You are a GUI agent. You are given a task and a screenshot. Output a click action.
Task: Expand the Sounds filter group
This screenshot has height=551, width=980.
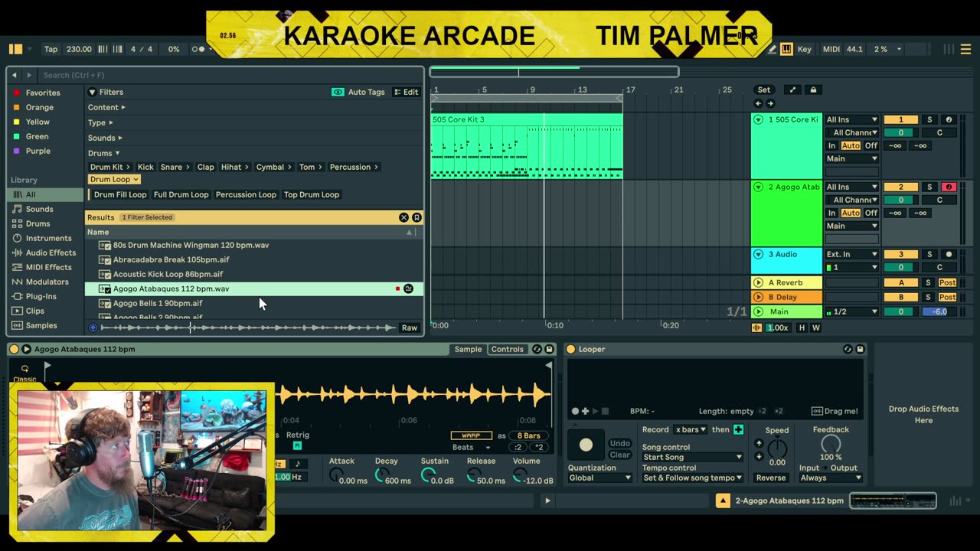point(105,138)
